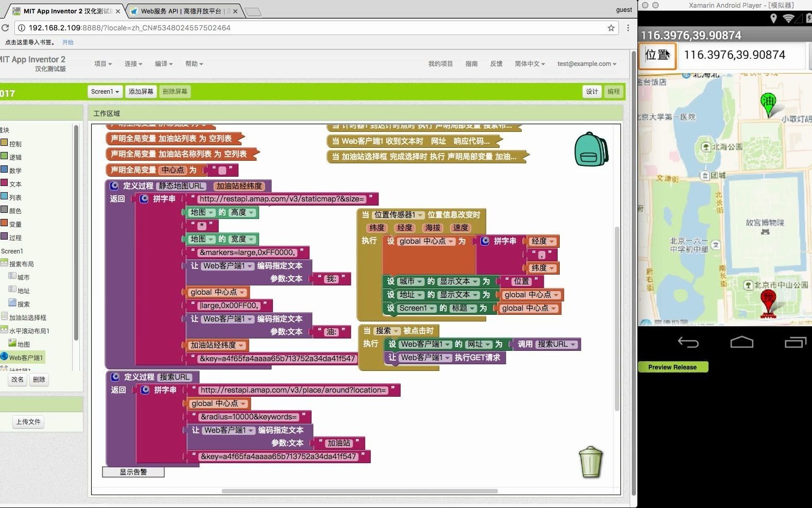Click the trash can in workspace
The width and height of the screenshot is (812, 508).
591,462
